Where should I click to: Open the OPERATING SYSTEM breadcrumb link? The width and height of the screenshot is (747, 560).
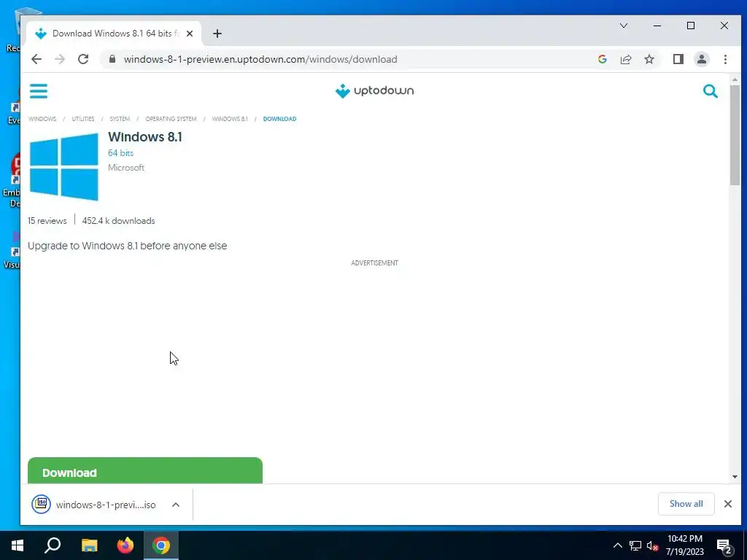click(x=171, y=119)
